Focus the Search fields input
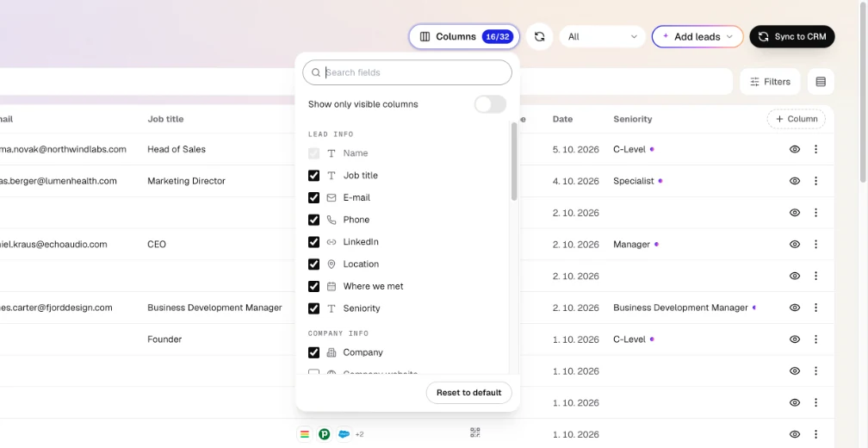The height and width of the screenshot is (448, 868). point(407,72)
